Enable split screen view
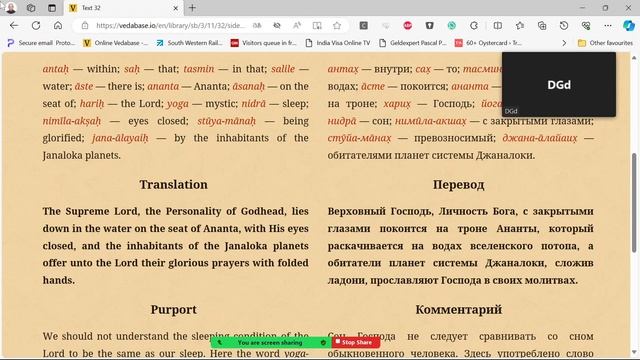Image resolution: width=640 pixels, height=360 pixels. click(498, 25)
